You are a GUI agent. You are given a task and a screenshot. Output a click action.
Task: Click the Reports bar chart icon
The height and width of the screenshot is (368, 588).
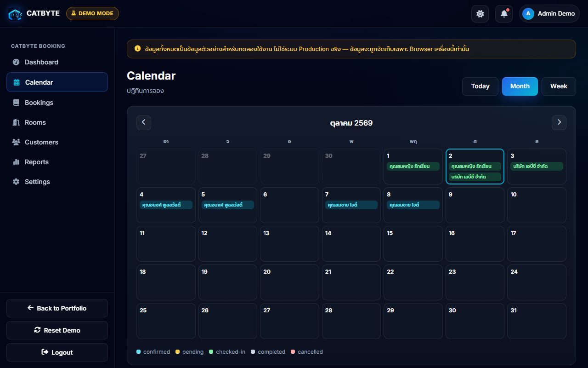click(16, 162)
